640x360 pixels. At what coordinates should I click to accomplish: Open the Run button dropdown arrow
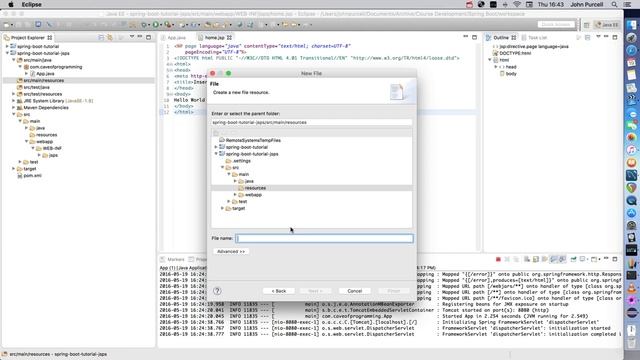[160, 25]
